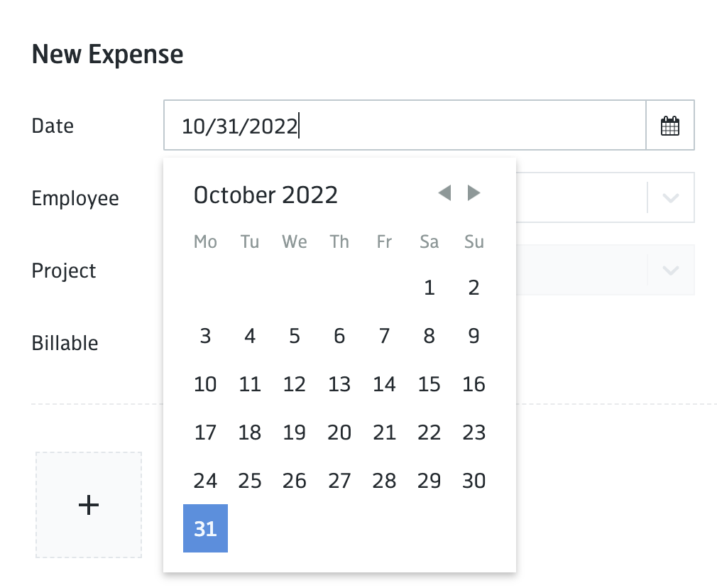Go to previous month arrow

tap(444, 193)
